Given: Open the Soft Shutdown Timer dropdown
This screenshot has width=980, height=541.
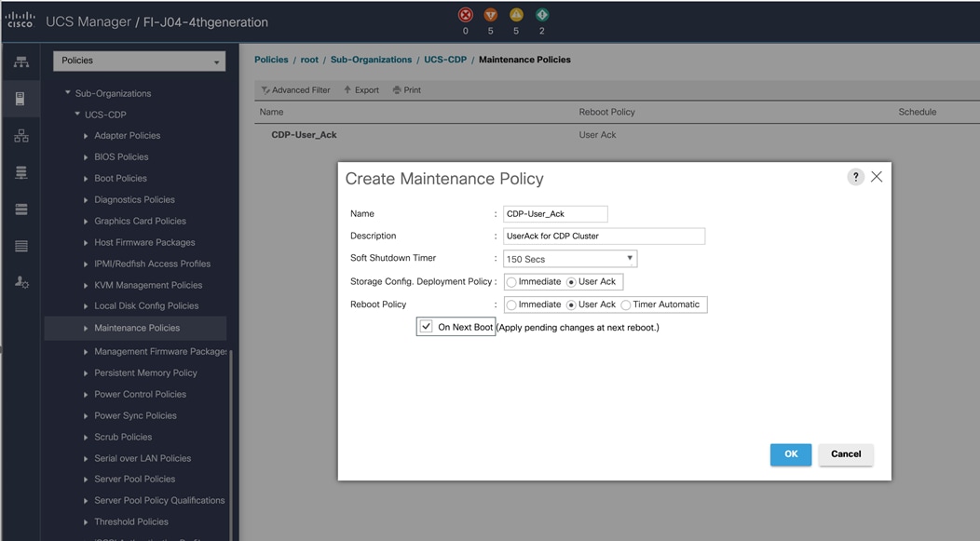Looking at the screenshot, I should [570, 259].
